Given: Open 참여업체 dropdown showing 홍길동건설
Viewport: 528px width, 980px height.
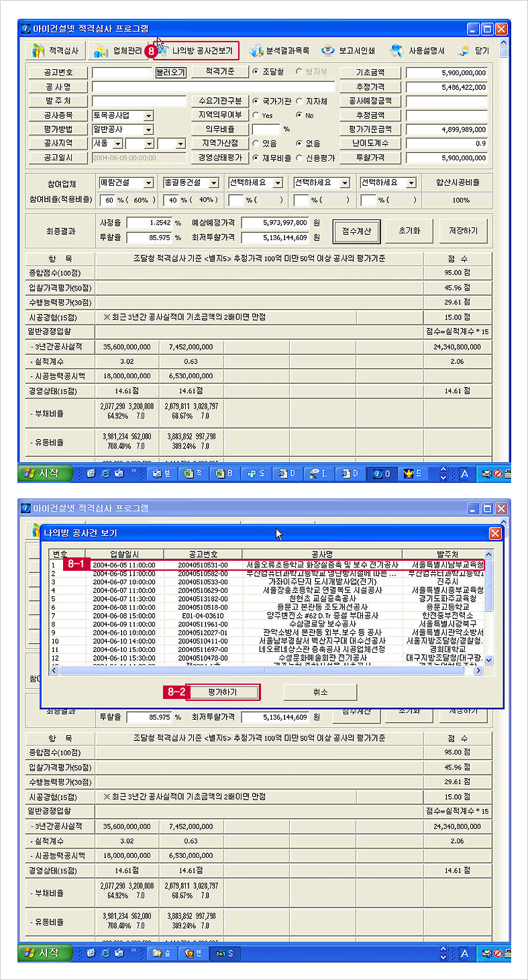Looking at the screenshot, I should [213, 182].
